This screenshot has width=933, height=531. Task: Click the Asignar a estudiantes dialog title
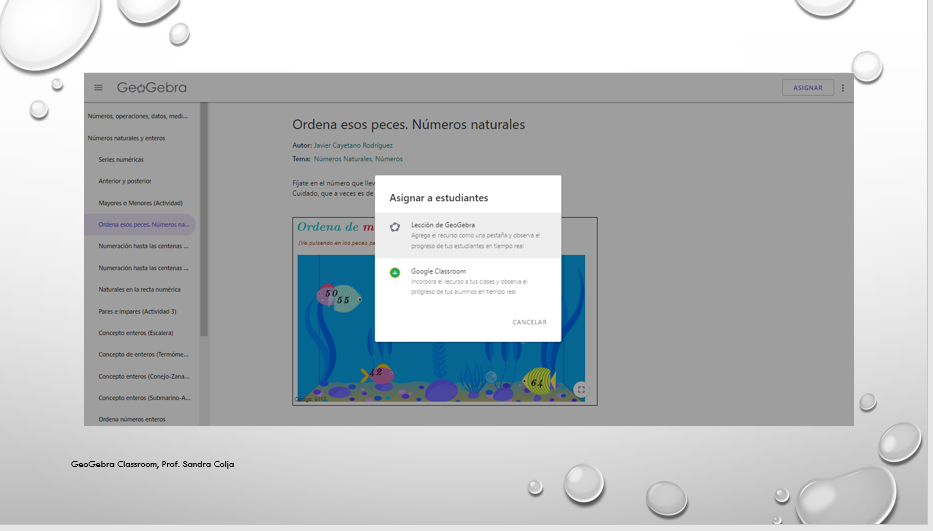(x=439, y=198)
